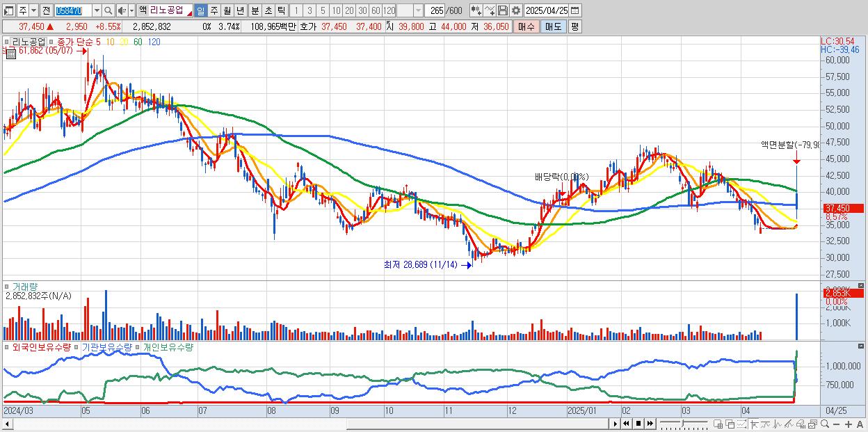Click 개인보유수량 legend label
This screenshot has width=868, height=432.
coord(168,346)
